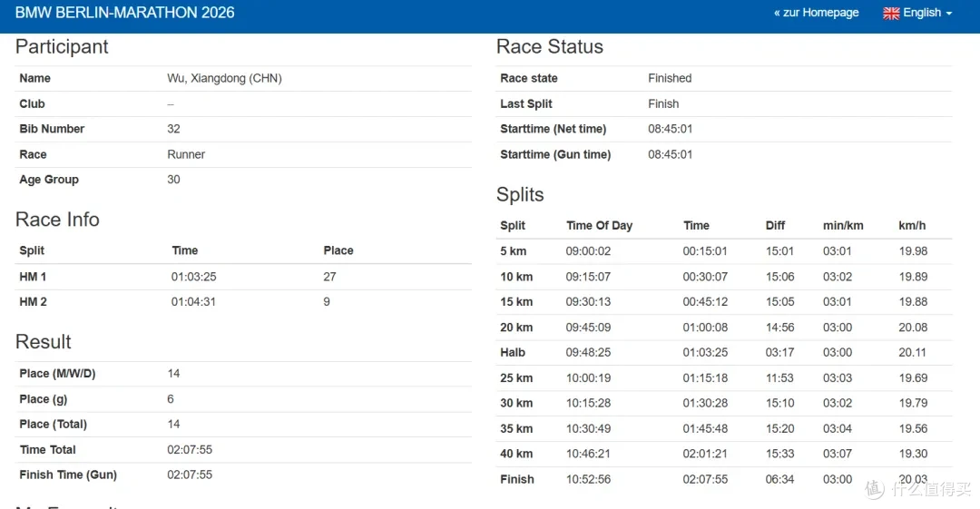
Task: Click the 5 km speed 19.98
Action: 913,251
